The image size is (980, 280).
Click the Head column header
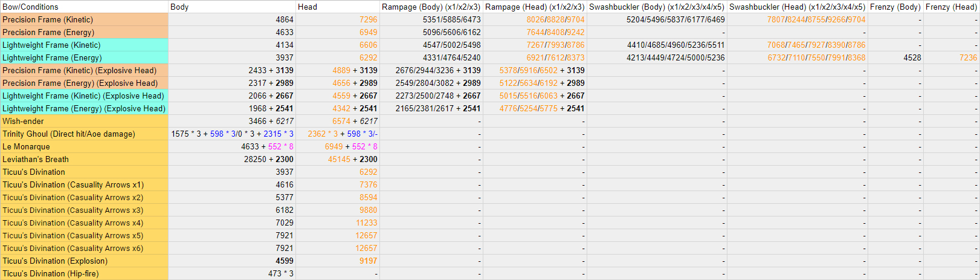[x=338, y=7]
